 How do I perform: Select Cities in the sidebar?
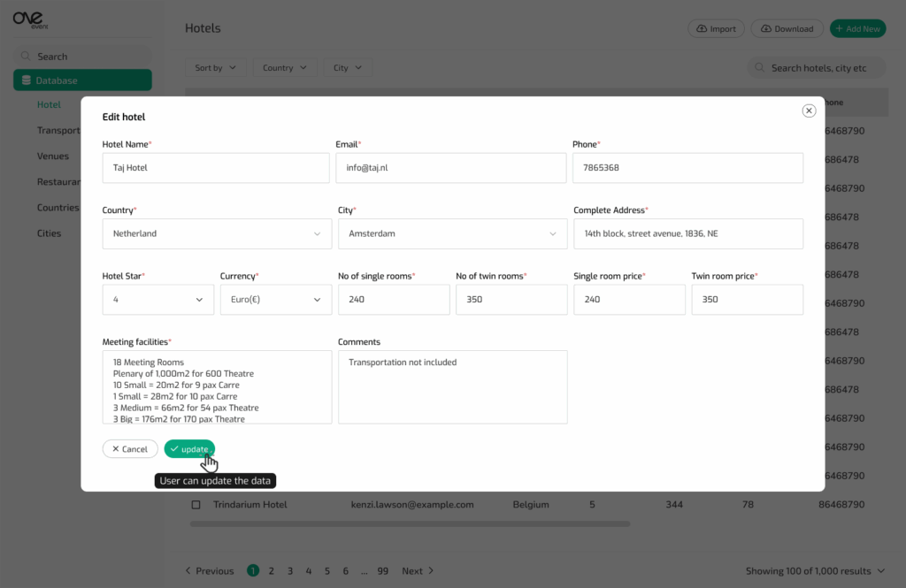50,233
